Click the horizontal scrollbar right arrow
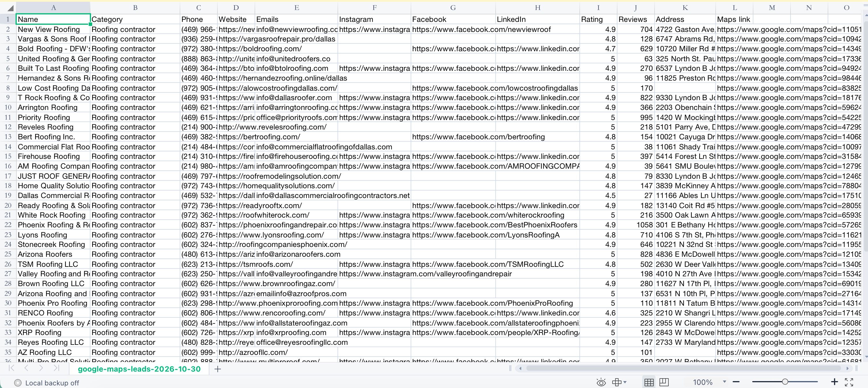This screenshot has height=388, width=868. coord(848,368)
